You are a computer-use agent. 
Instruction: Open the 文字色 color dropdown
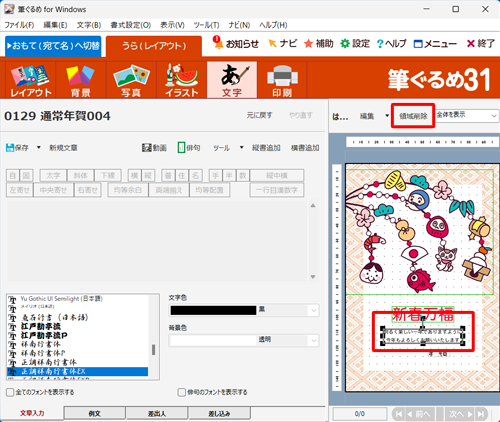[314, 310]
